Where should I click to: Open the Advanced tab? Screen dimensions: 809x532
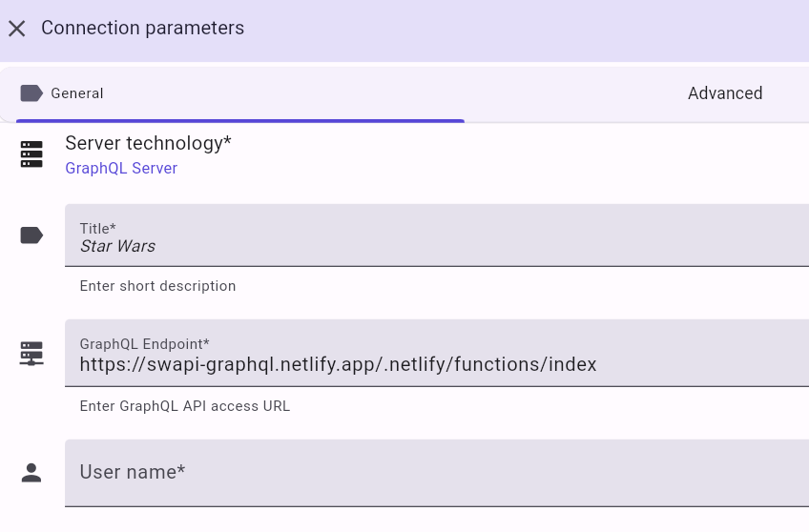pyautogui.click(x=724, y=93)
